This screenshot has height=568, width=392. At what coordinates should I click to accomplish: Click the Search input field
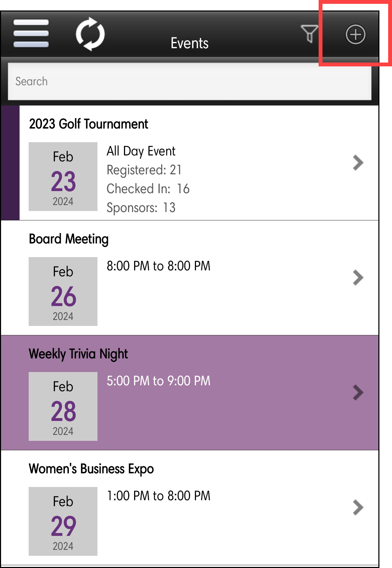point(189,81)
